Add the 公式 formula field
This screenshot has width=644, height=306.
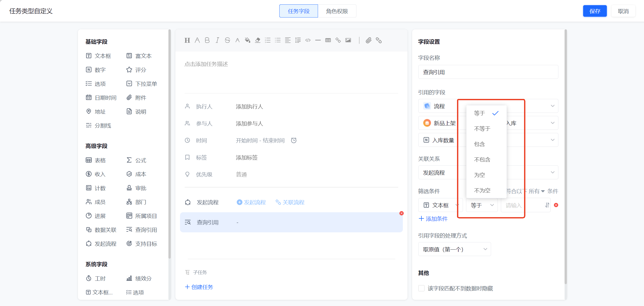136,160
